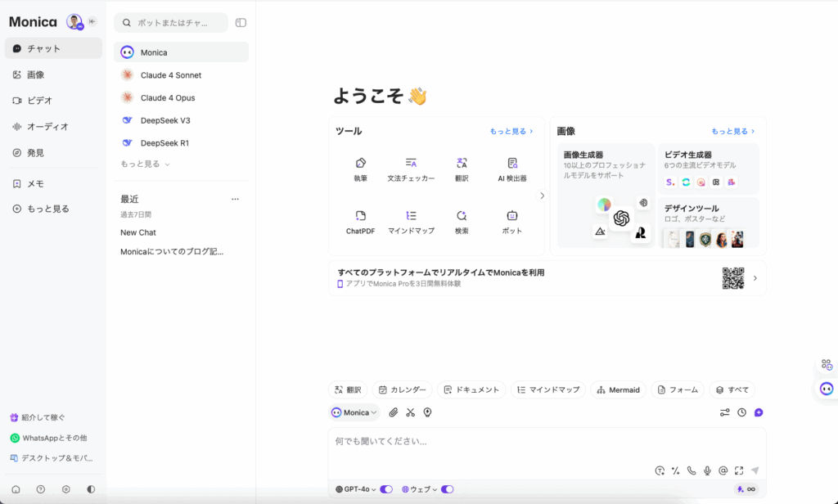Expand もっと見る under the bot list

click(x=145, y=164)
